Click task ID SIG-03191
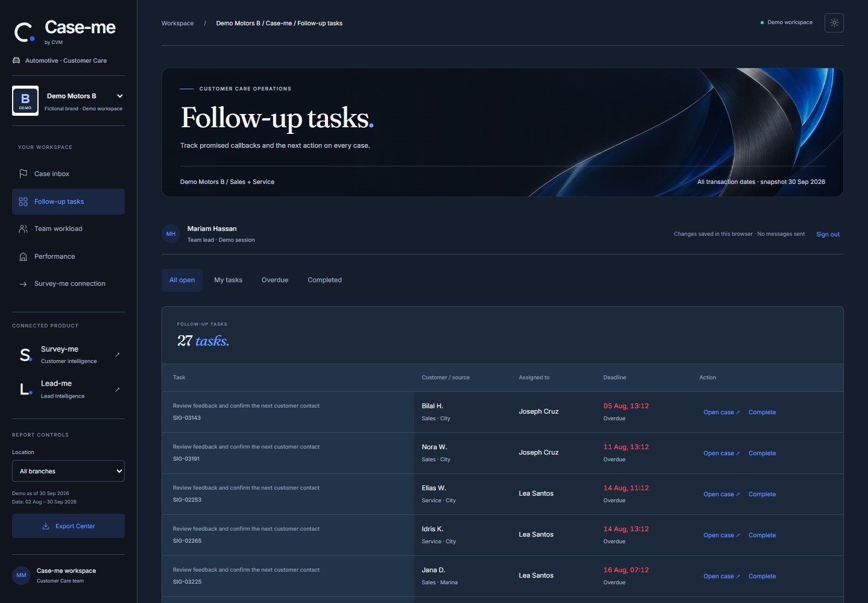 tap(186, 459)
